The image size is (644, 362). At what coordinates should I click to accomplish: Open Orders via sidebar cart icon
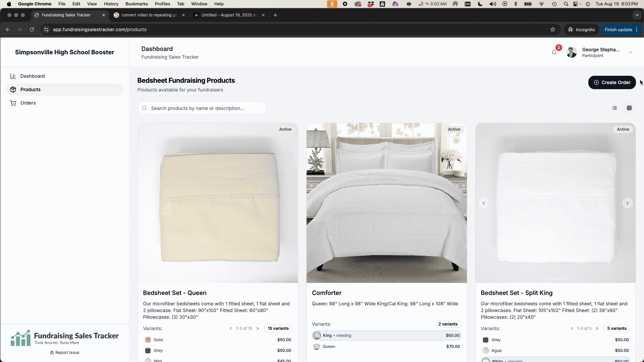[13, 103]
